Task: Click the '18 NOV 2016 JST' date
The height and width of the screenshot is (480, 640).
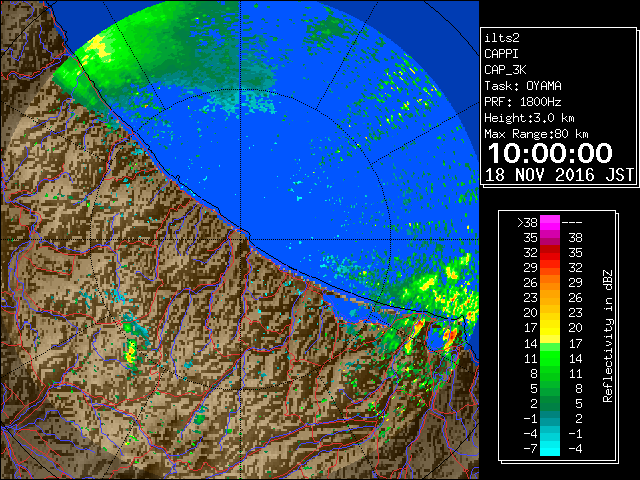Action: 559,175
